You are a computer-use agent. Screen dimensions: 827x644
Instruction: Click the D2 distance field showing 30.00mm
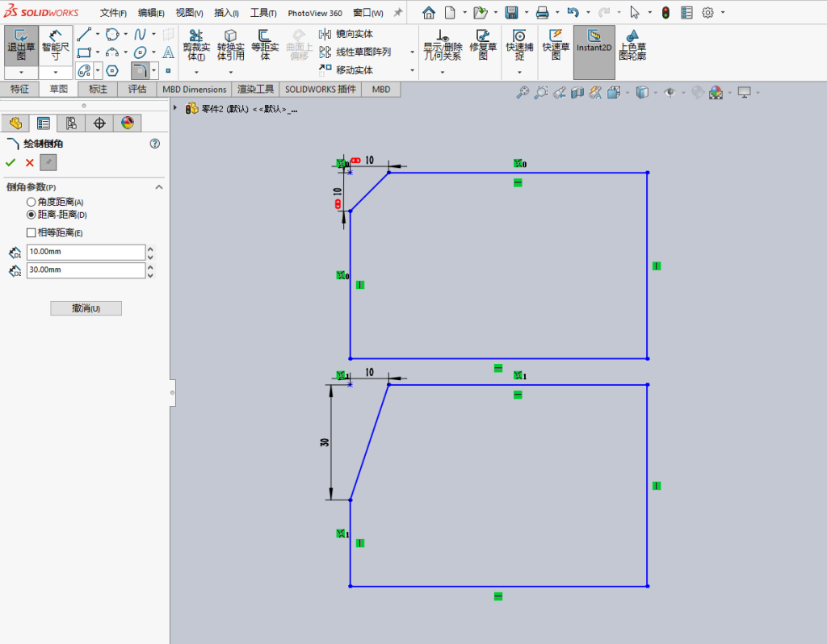coord(86,270)
